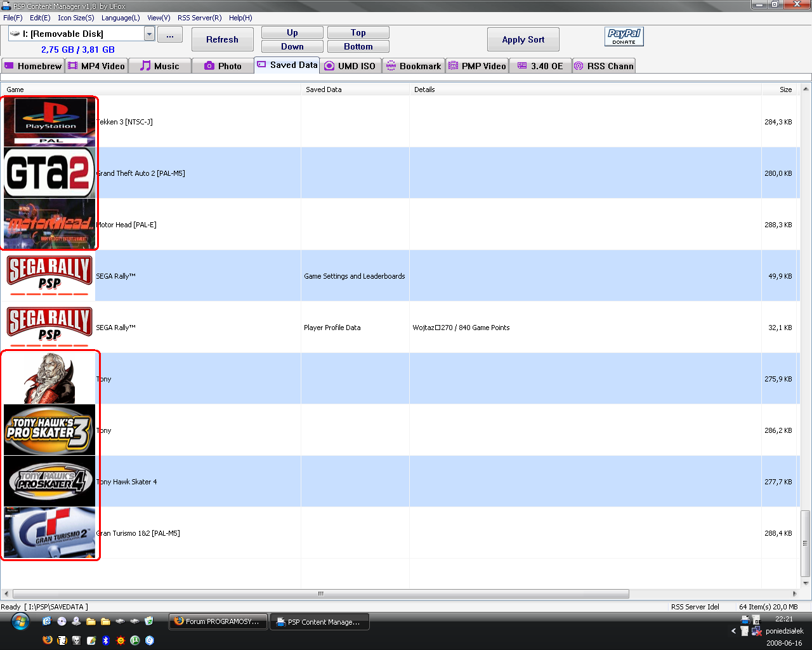Sort by the Details column header
This screenshot has width=812, height=650.
(x=586, y=90)
